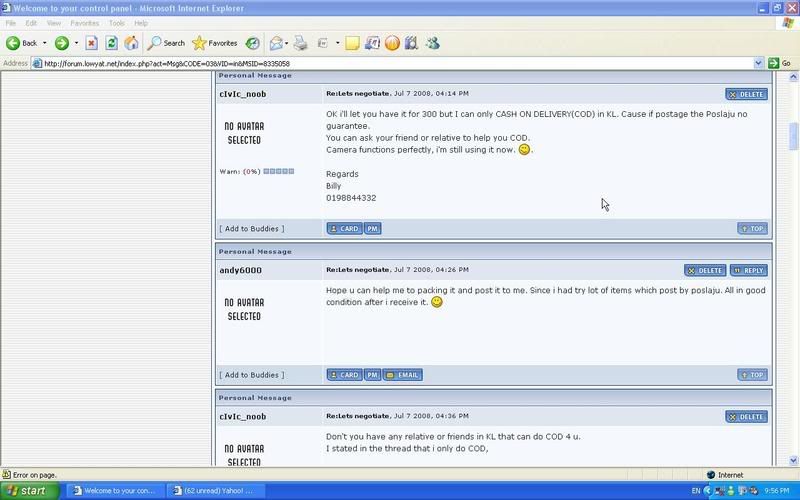Viewport: 800px width, 500px height.
Task: Open the Favorites star button
Action: click(214, 43)
